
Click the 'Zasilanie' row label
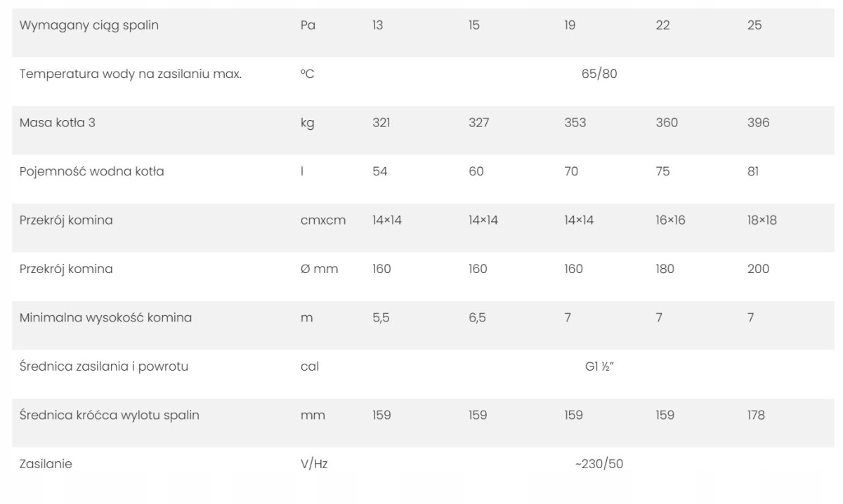(46, 464)
